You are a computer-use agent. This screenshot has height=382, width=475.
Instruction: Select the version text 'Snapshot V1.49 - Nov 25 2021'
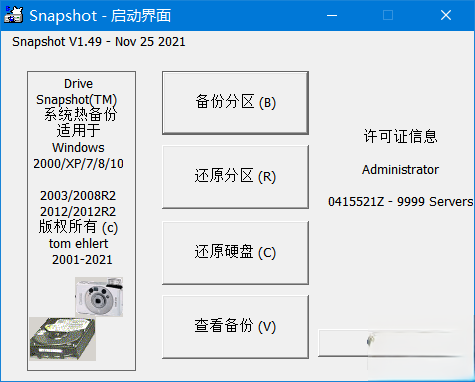99,42
